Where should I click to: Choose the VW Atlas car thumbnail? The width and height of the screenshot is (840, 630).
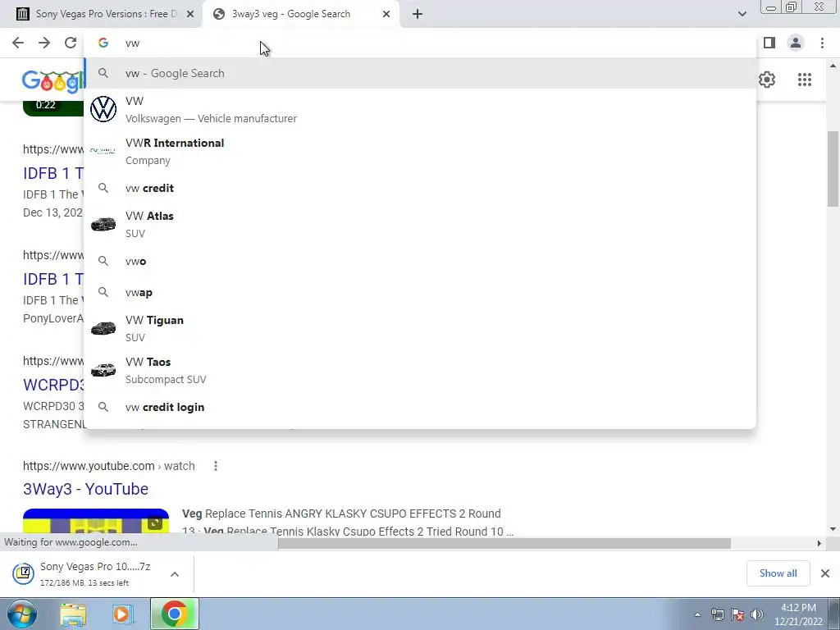click(x=103, y=224)
